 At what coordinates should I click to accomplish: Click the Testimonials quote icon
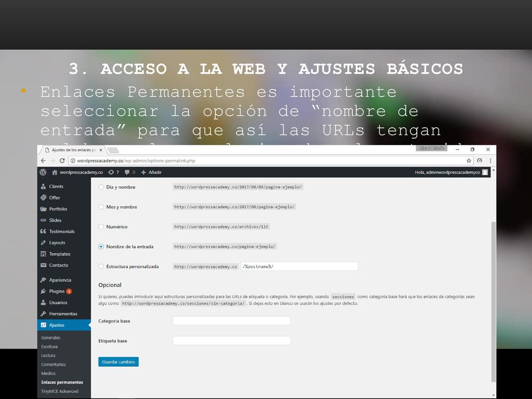point(43,231)
